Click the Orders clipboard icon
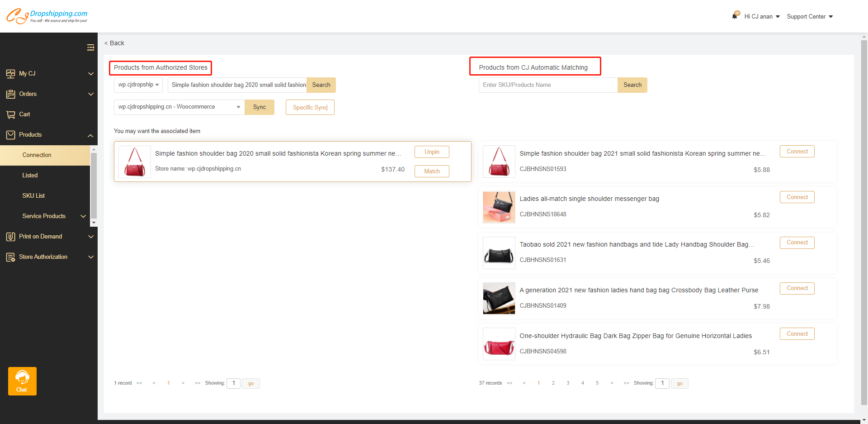This screenshot has width=868, height=424. [x=10, y=94]
